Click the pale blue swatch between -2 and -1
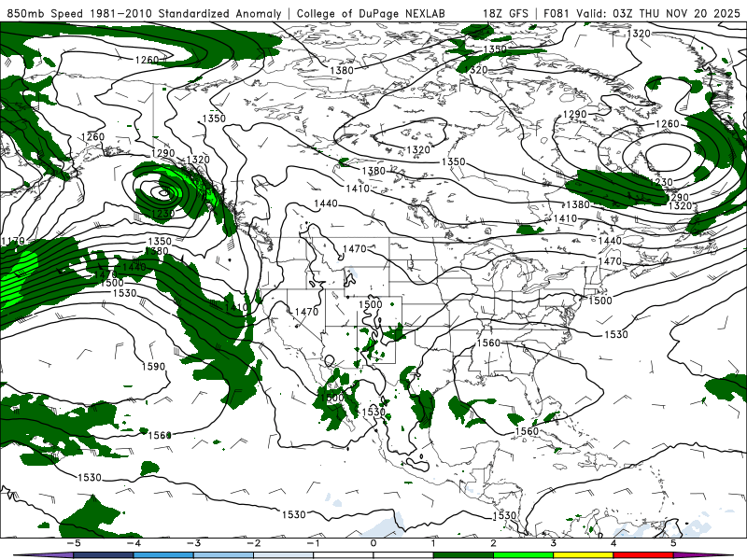The image size is (747, 560). tap(283, 555)
